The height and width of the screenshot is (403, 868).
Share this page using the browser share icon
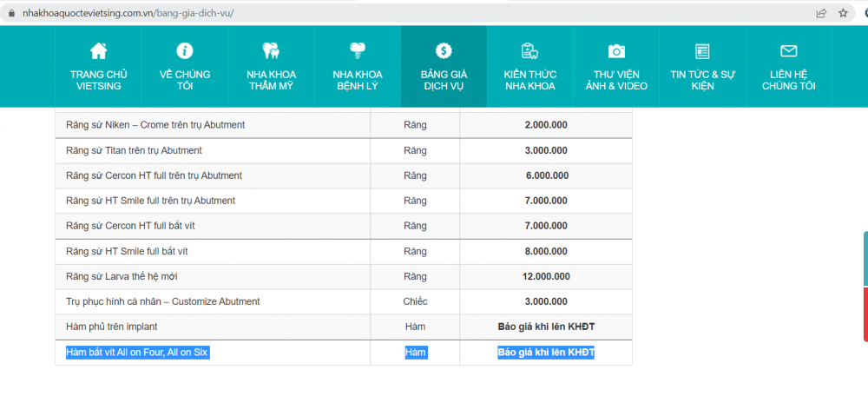point(821,13)
